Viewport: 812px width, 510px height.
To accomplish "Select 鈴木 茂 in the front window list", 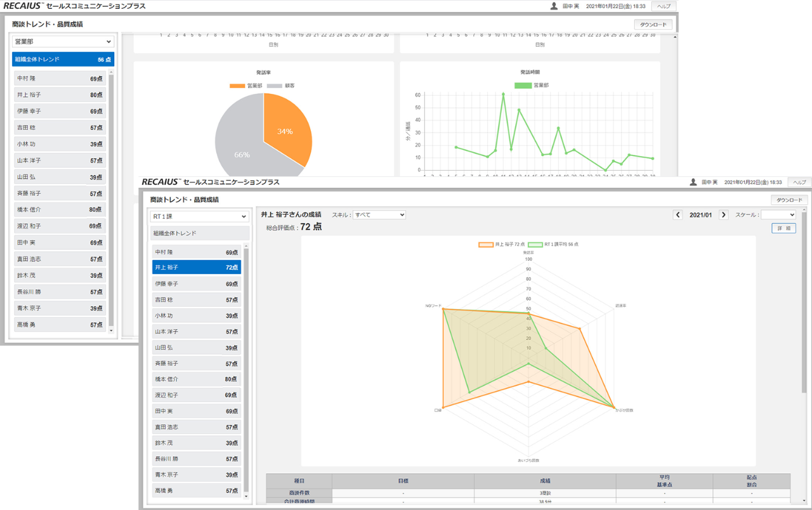I will click(196, 443).
